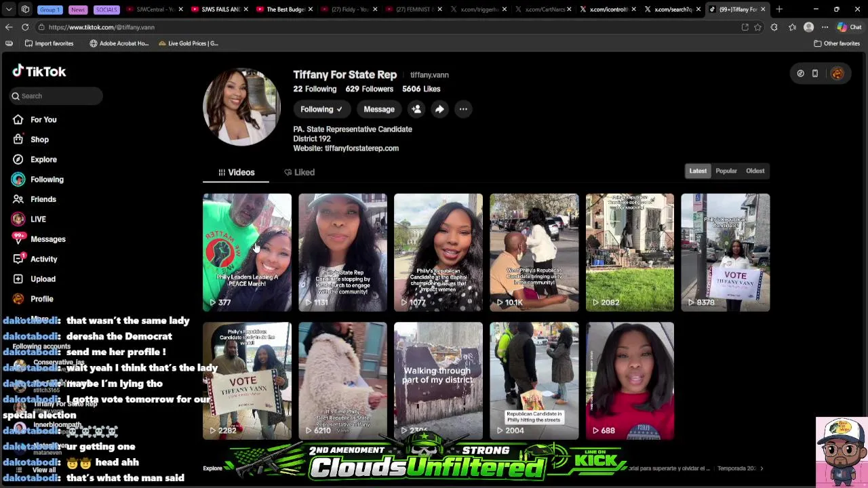Image resolution: width=868 pixels, height=488 pixels.
Task: Switch to the Videos tab
Action: [x=236, y=172]
